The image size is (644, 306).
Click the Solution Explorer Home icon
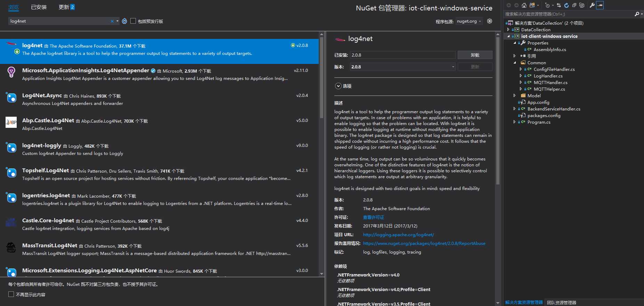[x=524, y=5]
